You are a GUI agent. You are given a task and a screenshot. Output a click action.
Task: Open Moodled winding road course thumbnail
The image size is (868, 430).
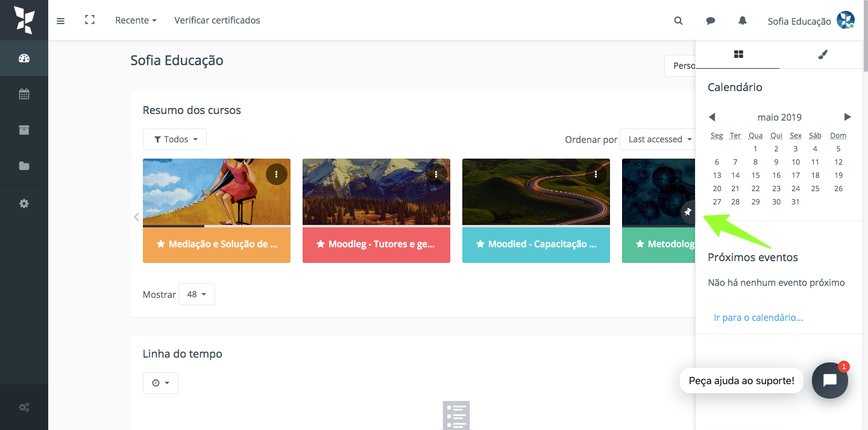536,192
